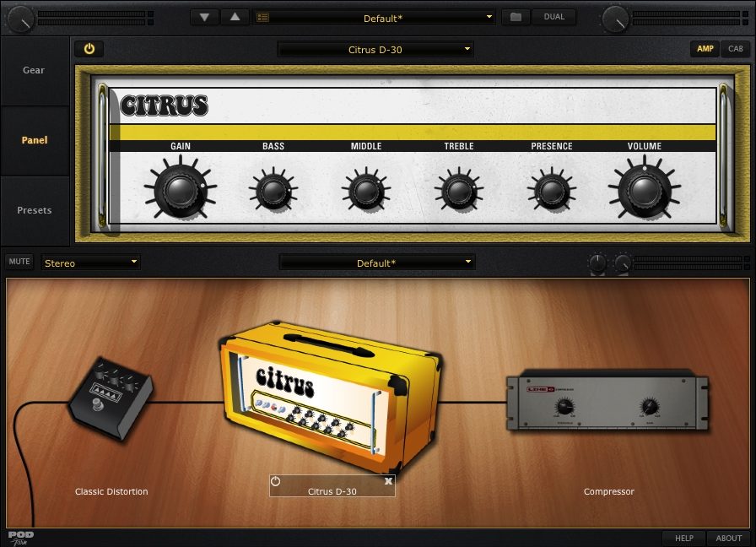Click the HELP button
This screenshot has width=756, height=547.
click(684, 539)
